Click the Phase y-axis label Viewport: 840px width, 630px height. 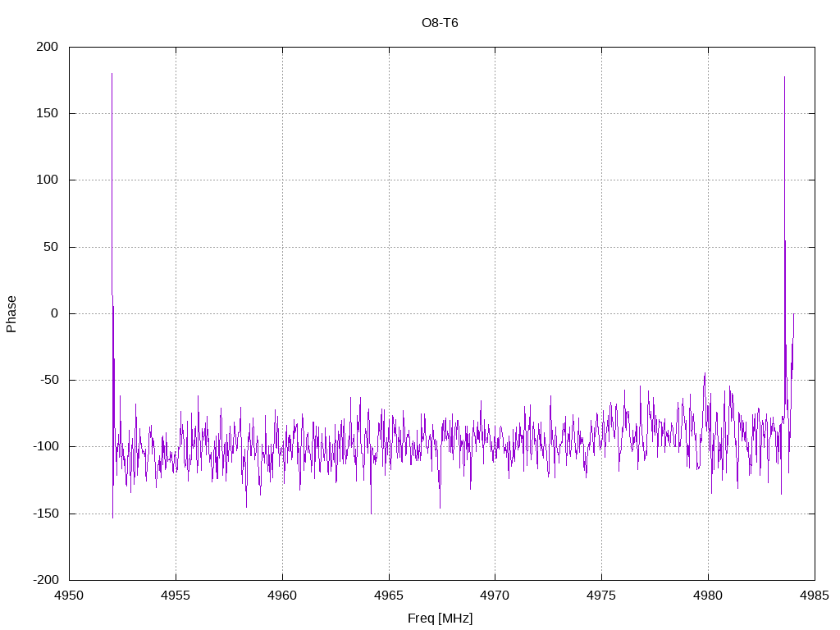pos(11,314)
